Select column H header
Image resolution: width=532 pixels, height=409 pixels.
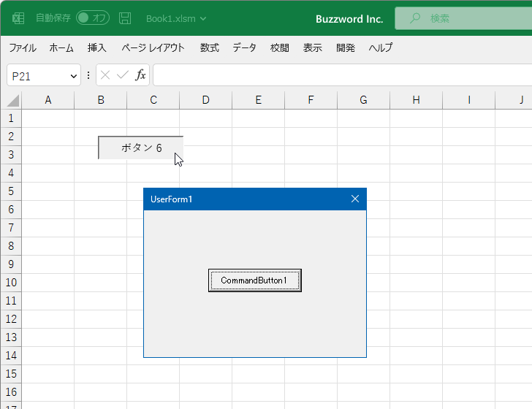[x=416, y=100]
